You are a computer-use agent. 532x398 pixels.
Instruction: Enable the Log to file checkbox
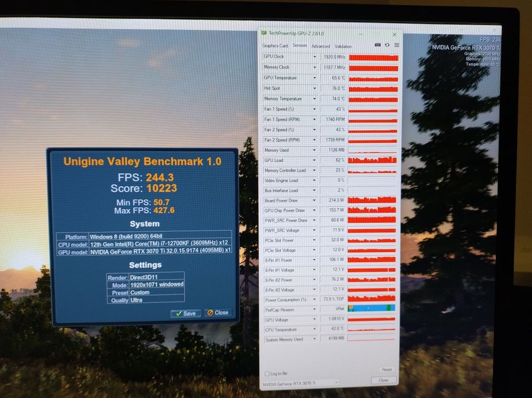267,374
